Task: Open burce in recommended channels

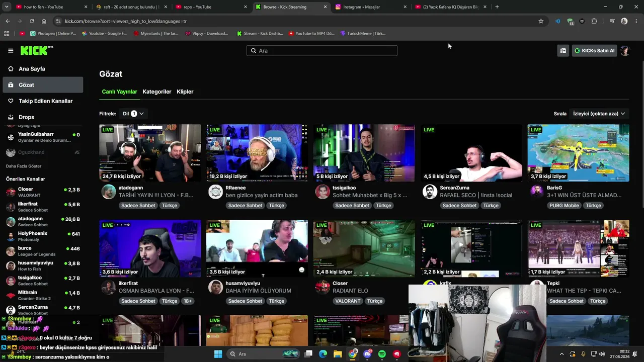Action: tap(43, 251)
